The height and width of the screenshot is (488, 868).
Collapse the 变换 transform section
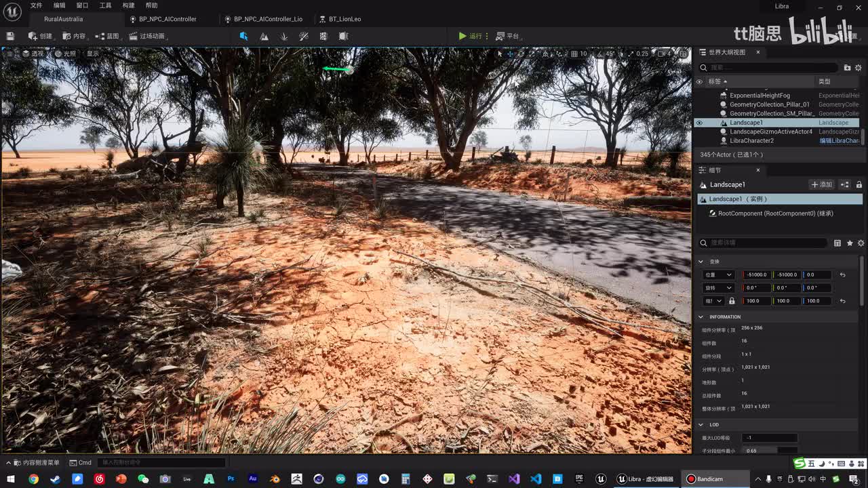[x=701, y=262]
